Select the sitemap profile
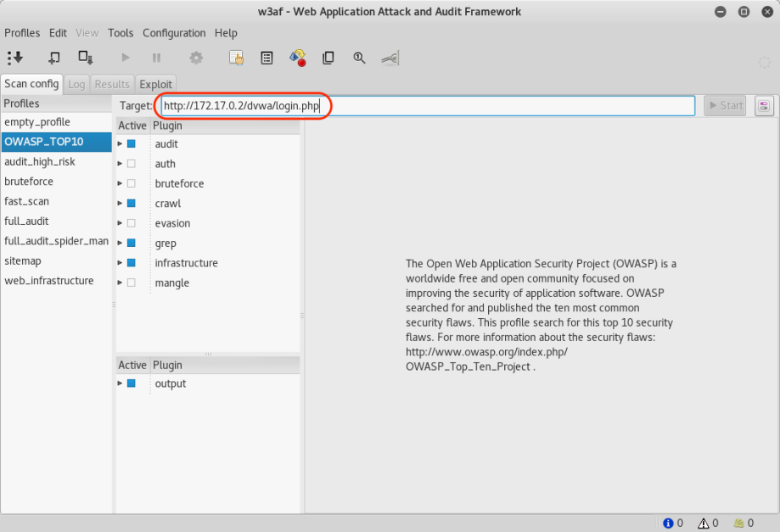 56,261
